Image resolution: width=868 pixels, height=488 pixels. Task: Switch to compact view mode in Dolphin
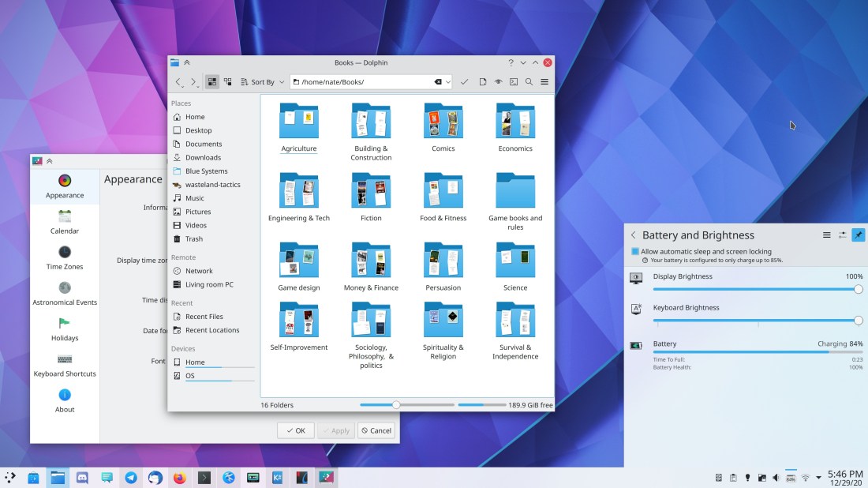228,82
